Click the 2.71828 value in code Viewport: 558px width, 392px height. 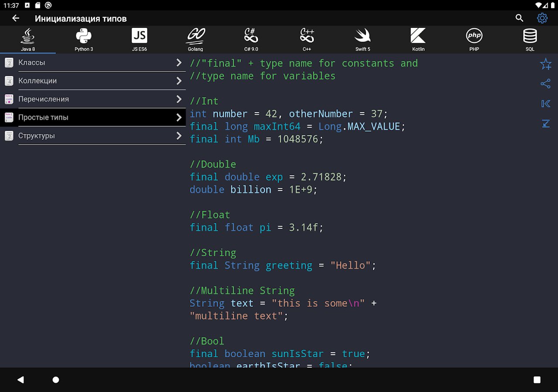click(x=321, y=177)
